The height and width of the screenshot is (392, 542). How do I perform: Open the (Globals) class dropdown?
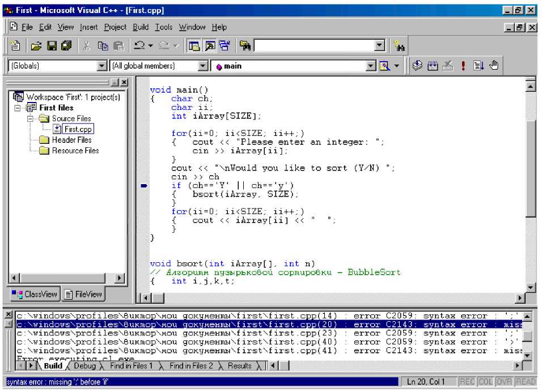(101, 66)
